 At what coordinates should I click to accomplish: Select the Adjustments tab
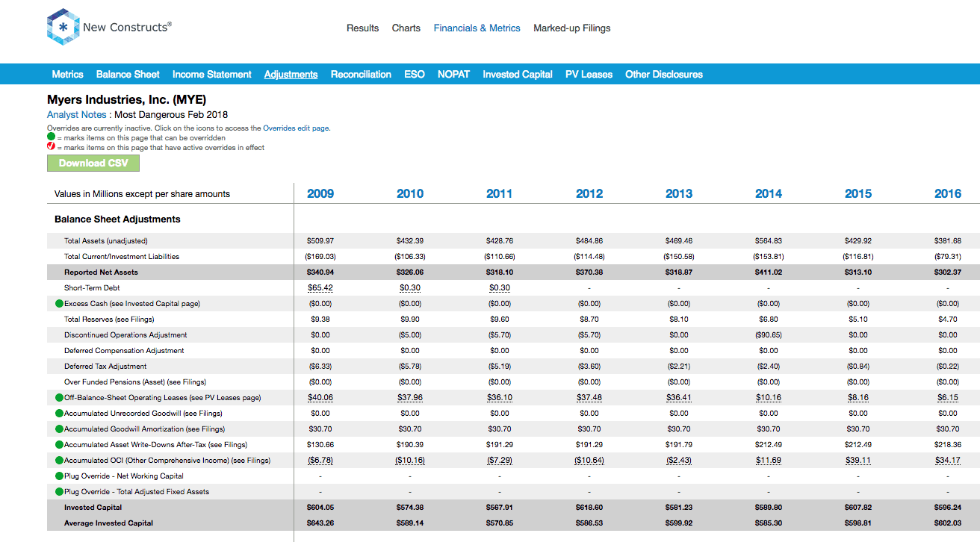tap(291, 75)
